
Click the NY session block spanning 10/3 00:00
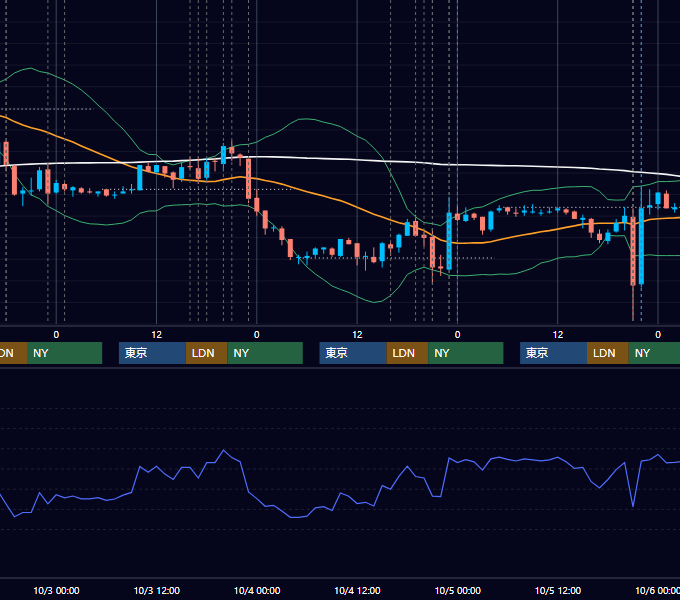[x=64, y=353]
